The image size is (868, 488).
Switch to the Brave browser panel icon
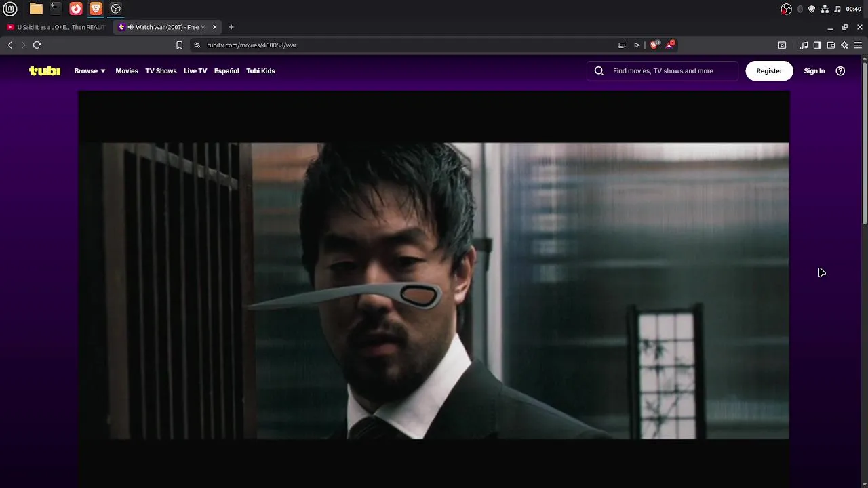click(96, 9)
